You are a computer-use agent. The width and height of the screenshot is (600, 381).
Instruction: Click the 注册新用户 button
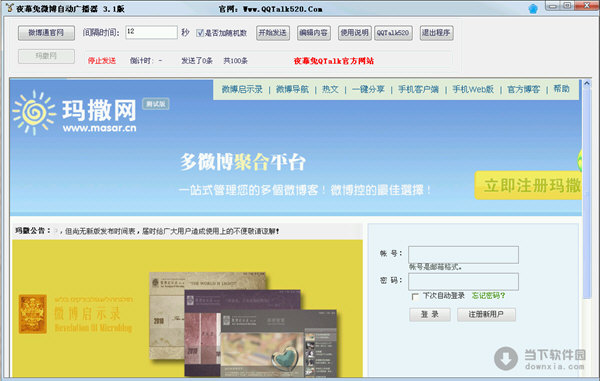coord(486,315)
